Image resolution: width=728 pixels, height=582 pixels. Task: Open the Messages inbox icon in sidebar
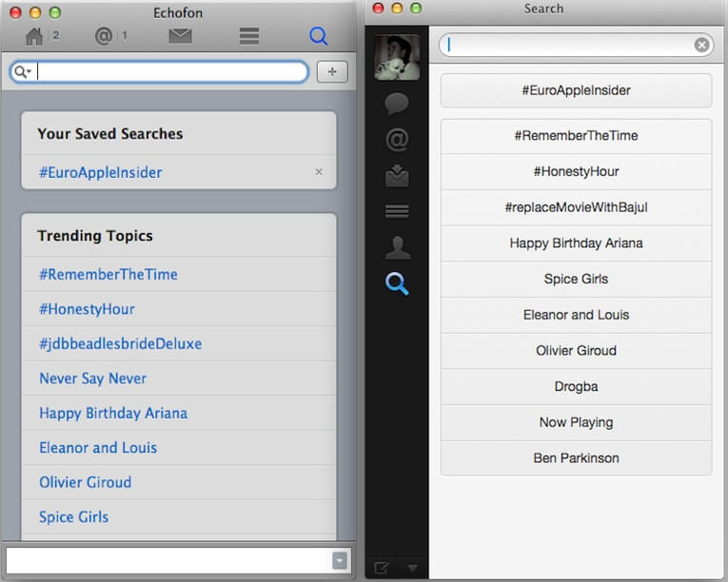(x=397, y=175)
